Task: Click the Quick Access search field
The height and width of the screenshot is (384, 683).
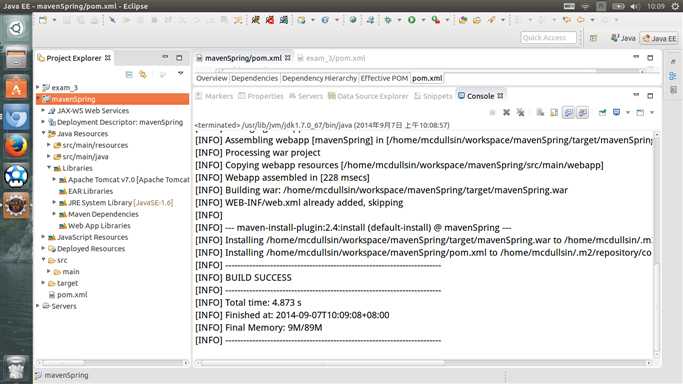Action: pos(548,38)
